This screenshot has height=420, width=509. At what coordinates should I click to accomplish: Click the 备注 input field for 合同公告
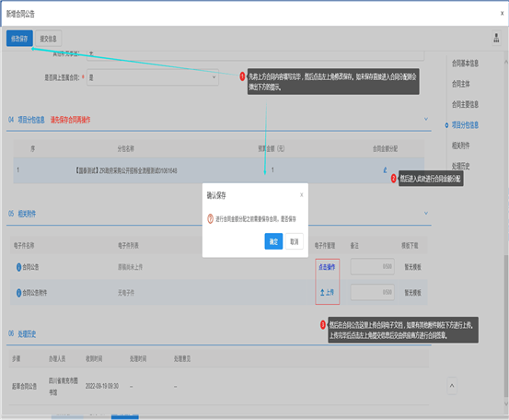[373, 267]
